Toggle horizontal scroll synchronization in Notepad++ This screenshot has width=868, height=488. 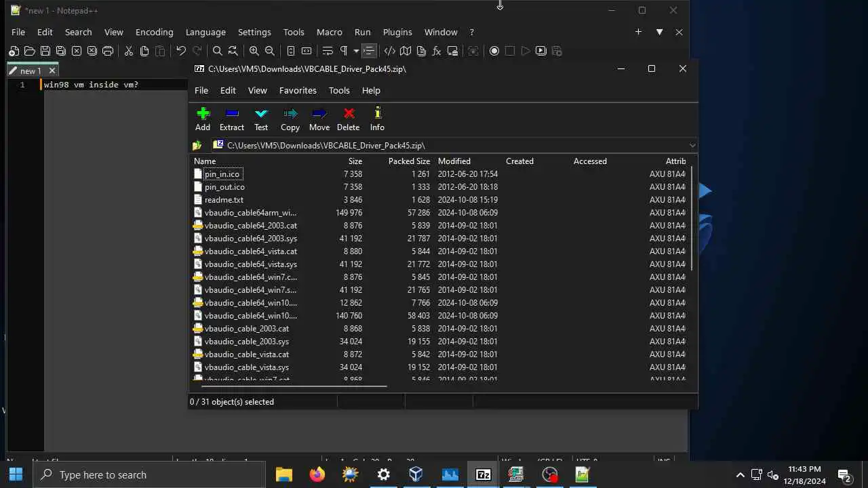click(307, 51)
